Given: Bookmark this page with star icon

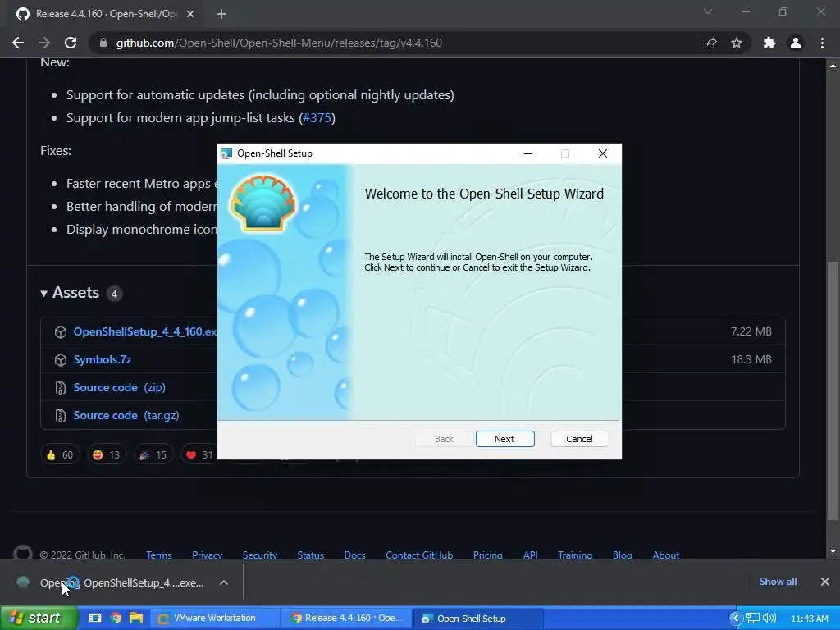Looking at the screenshot, I should pos(737,43).
